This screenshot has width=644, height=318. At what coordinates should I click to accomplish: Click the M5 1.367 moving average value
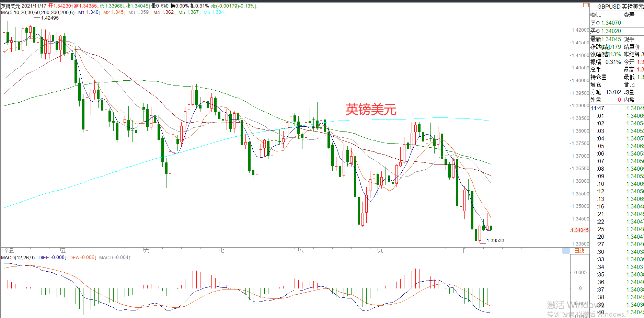click(189, 12)
